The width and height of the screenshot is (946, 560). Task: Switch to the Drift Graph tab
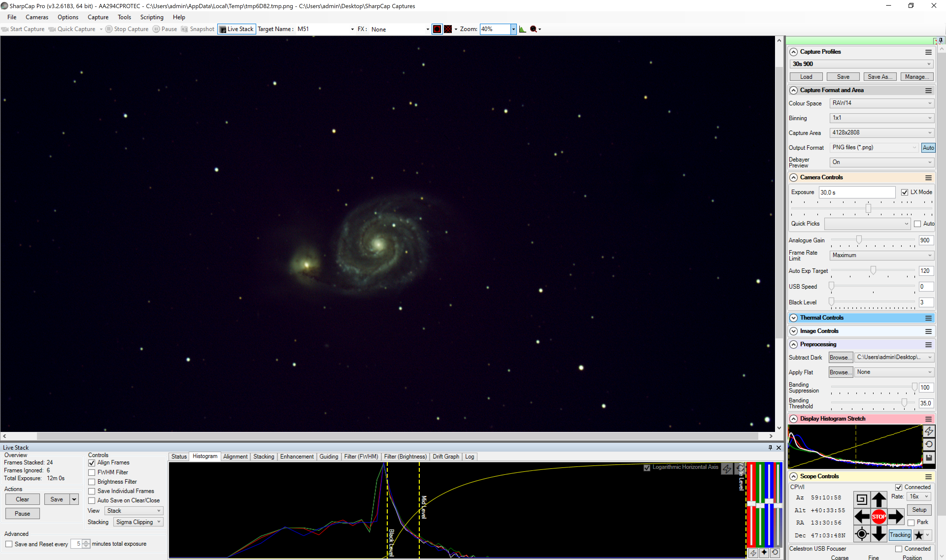click(446, 457)
